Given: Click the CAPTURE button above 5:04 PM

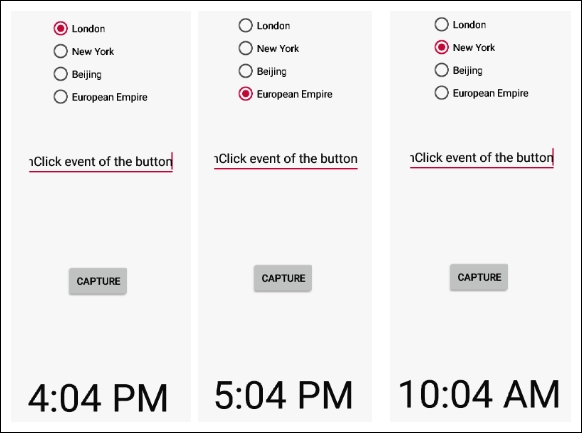Looking at the screenshot, I should point(283,278).
